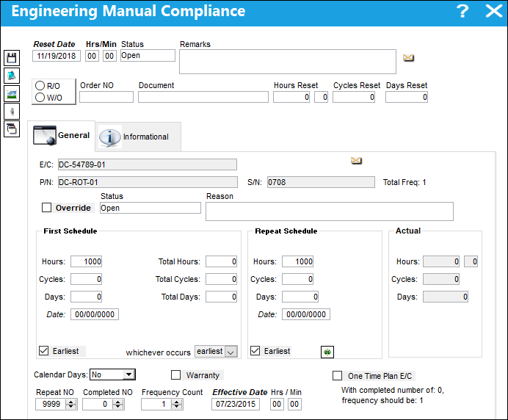Select the W/O radio button
This screenshot has height=420, width=508.
pos(40,97)
